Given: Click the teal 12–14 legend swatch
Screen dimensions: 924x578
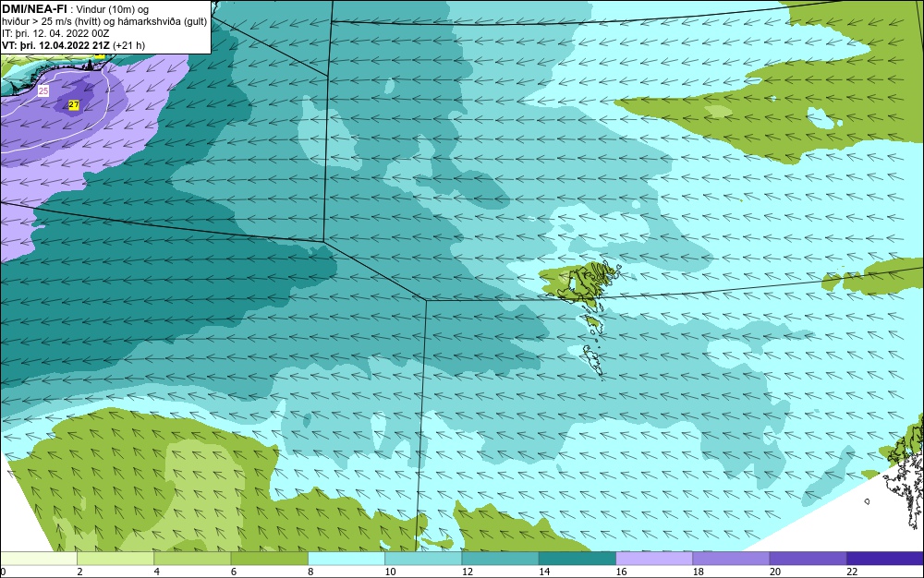Looking at the screenshot, I should [x=500, y=559].
